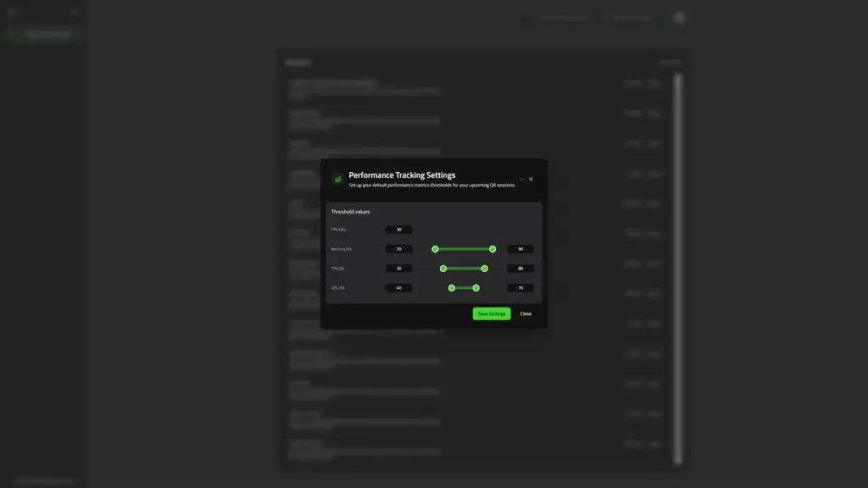Viewport: 868px width, 488px height.
Task: Edit the FPS Min value field showing 30
Action: 399,229
